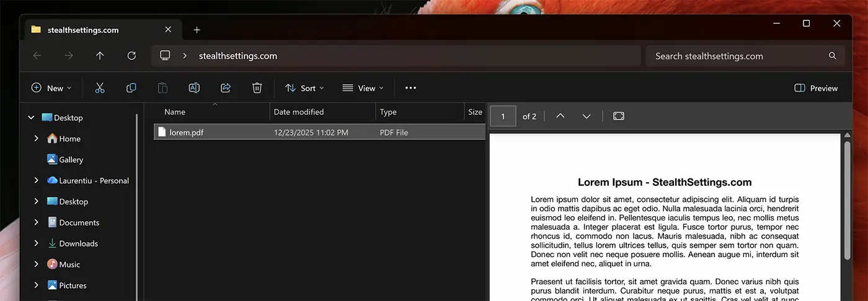The width and height of the screenshot is (868, 301).
Task: Go to previous page in preview
Action: (560, 116)
